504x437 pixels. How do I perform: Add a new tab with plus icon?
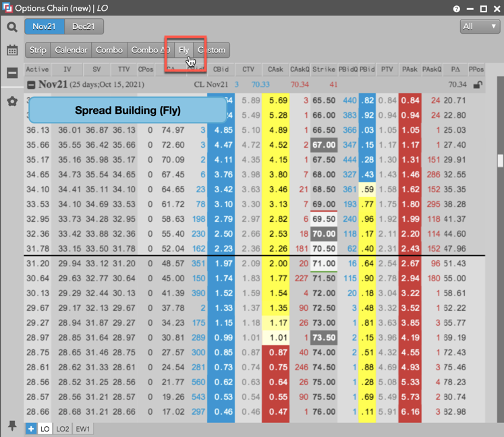(31, 428)
